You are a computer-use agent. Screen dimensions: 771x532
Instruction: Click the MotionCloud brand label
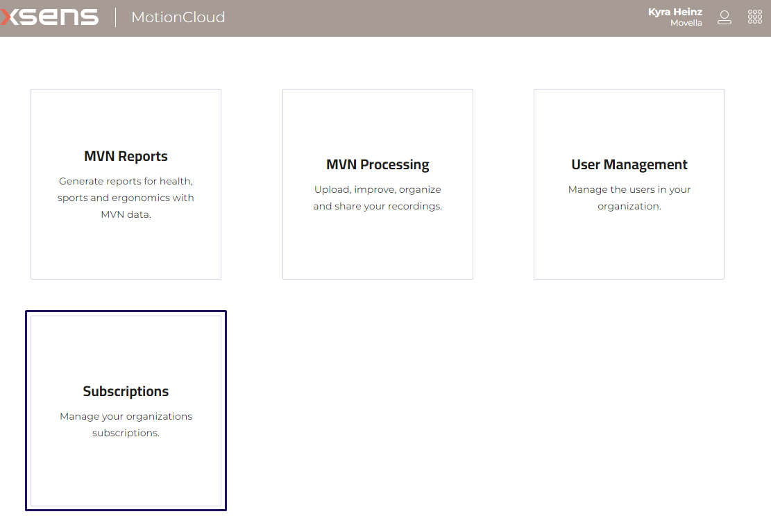pyautogui.click(x=178, y=17)
